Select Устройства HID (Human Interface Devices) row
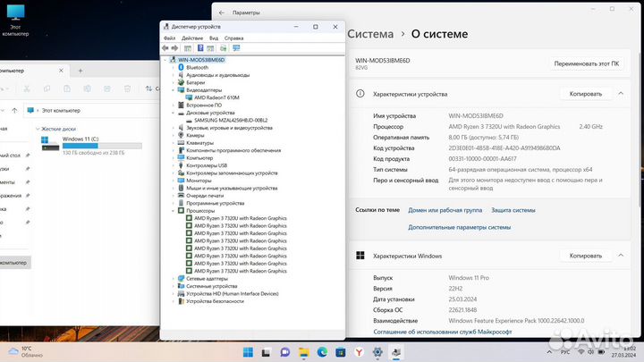 pyautogui.click(x=232, y=293)
